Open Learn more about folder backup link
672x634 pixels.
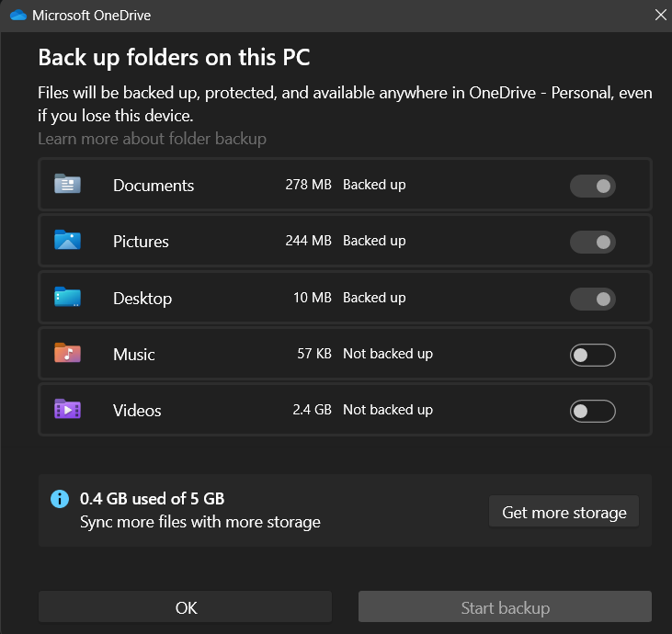(152, 139)
